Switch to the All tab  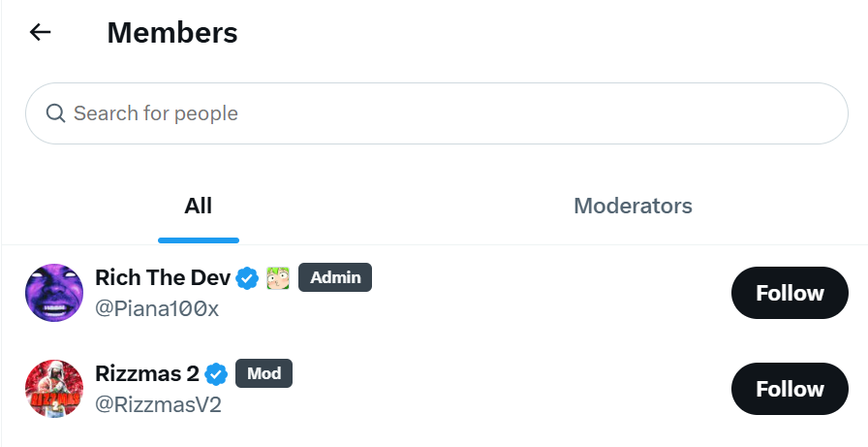tap(198, 206)
